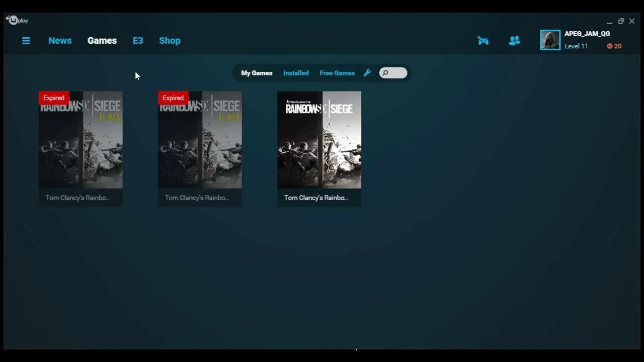The image size is (644, 362).
Task: Click the search magnifier icon
Action: click(x=385, y=73)
